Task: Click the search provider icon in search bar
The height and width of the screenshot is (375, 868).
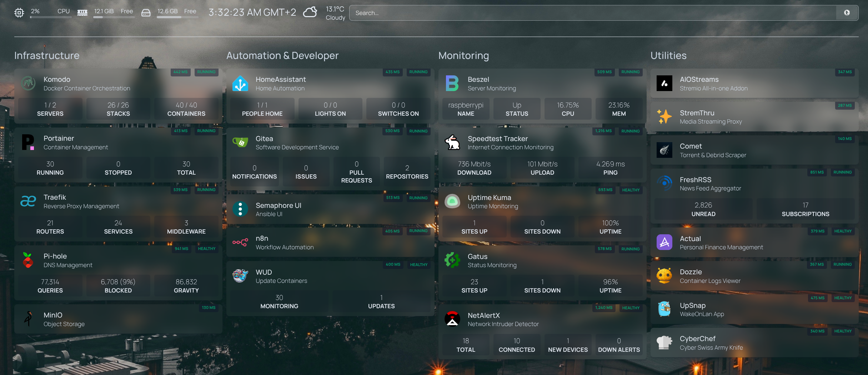Action: (x=847, y=13)
